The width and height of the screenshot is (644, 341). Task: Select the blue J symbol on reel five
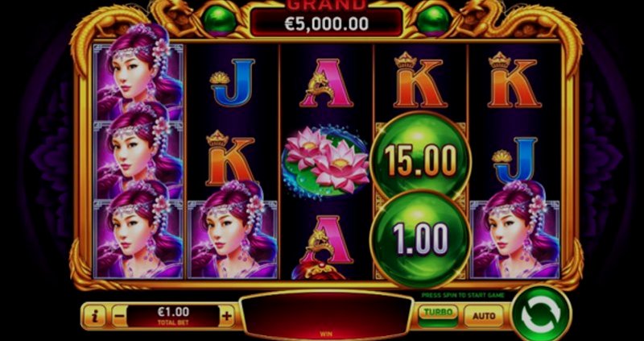[x=515, y=160]
